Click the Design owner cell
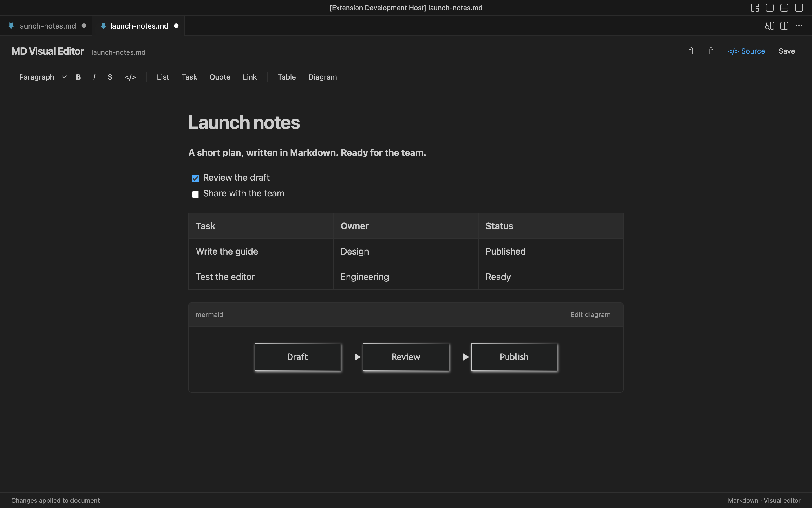 point(406,251)
